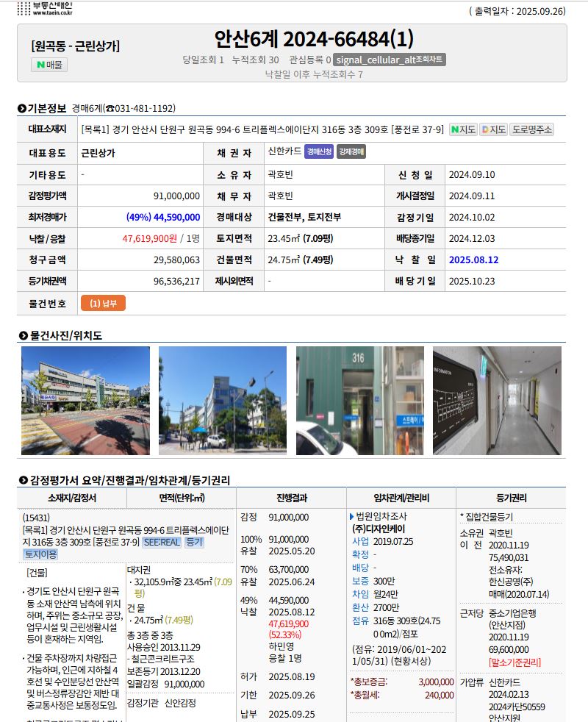Click the 경매신청 tag badge
The image size is (588, 722).
[319, 152]
